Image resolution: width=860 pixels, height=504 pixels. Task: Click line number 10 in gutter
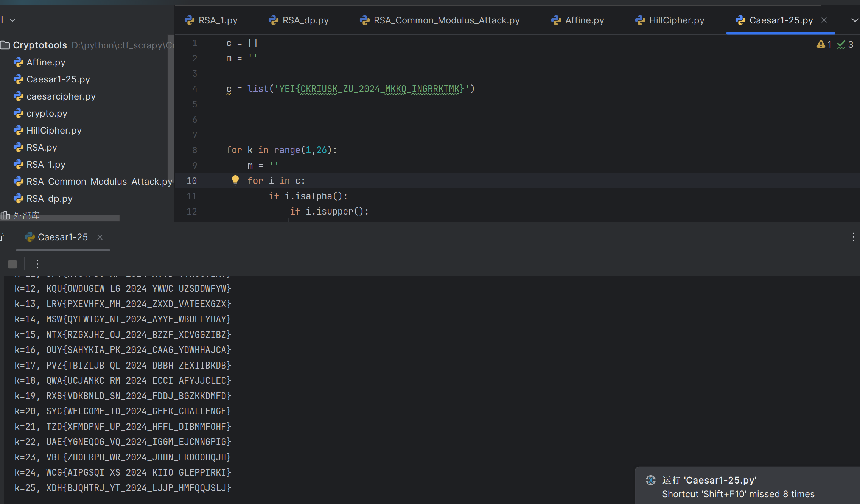click(x=191, y=181)
